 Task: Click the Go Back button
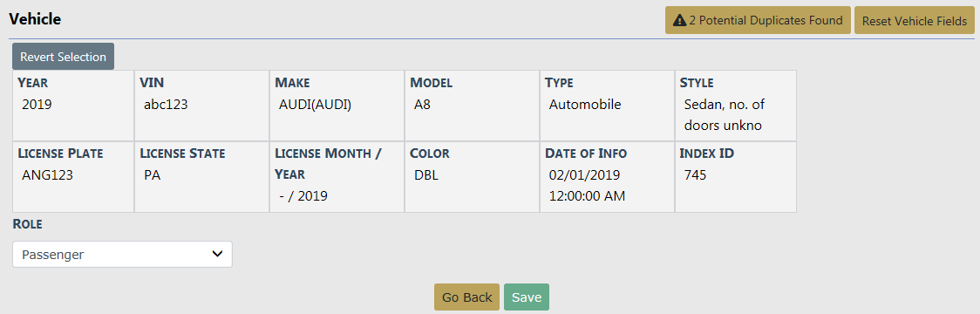(x=466, y=297)
